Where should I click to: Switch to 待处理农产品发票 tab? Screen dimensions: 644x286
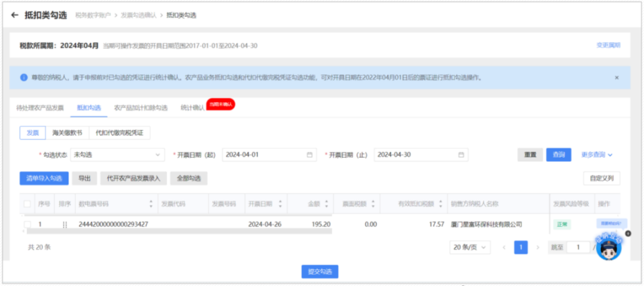[x=40, y=108]
